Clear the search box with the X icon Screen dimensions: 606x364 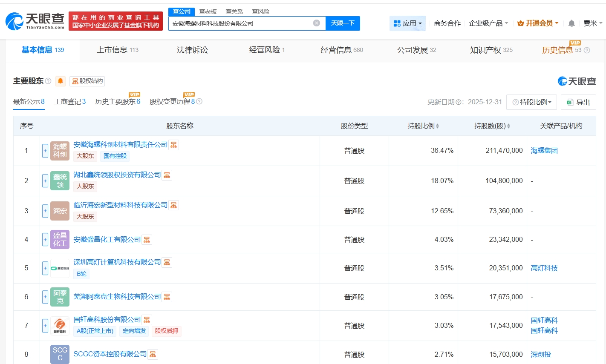coord(316,23)
